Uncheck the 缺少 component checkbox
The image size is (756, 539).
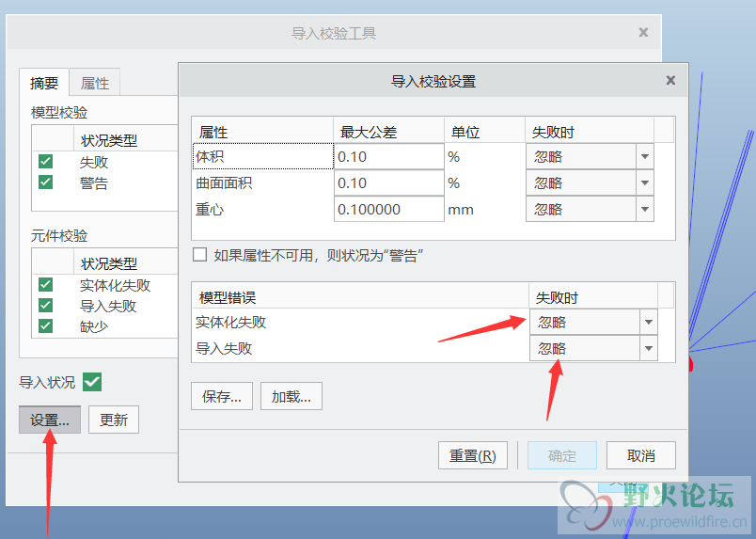45,326
